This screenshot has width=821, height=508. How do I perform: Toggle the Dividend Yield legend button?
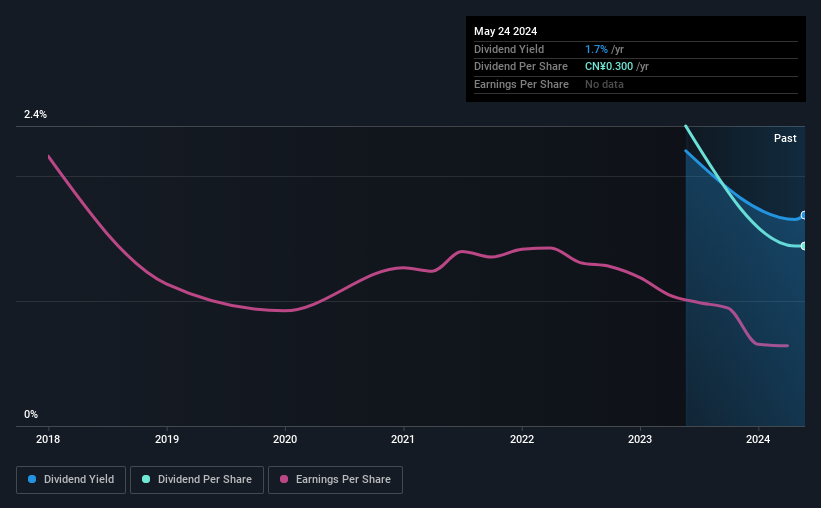coord(71,479)
